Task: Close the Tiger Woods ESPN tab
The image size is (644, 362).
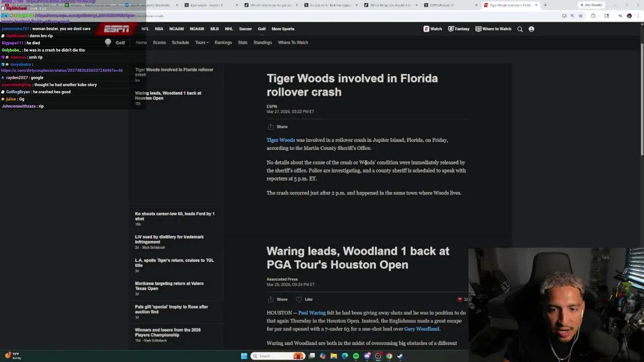Action: pos(536,5)
